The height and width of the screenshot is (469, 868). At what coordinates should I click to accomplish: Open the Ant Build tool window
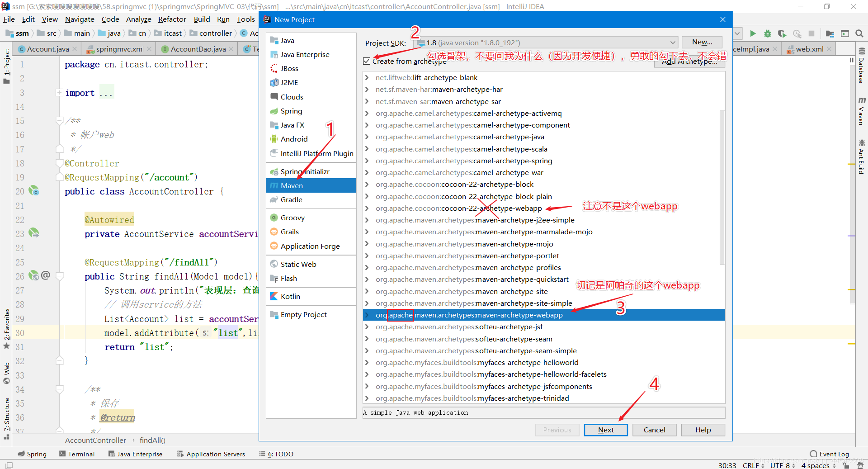(861, 156)
